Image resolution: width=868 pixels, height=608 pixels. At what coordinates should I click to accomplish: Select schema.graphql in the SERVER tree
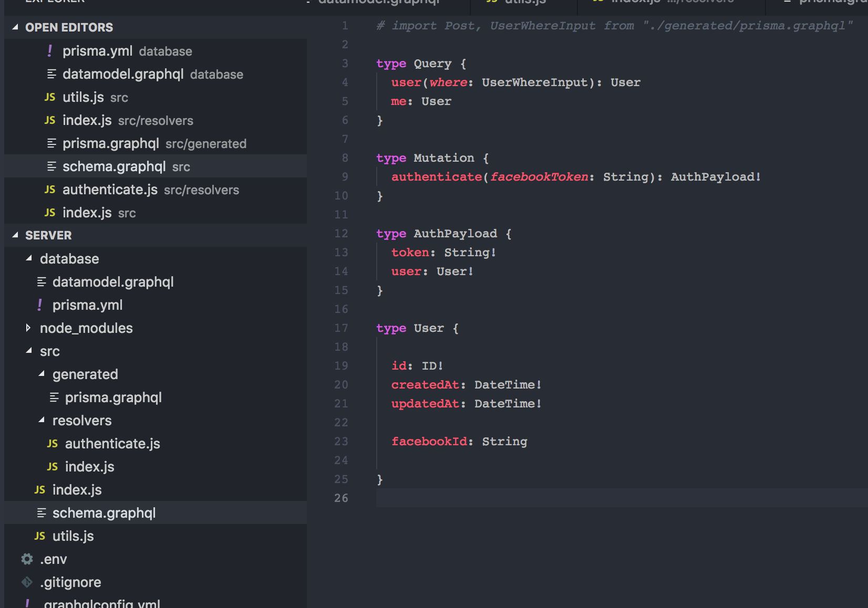tap(156, 513)
